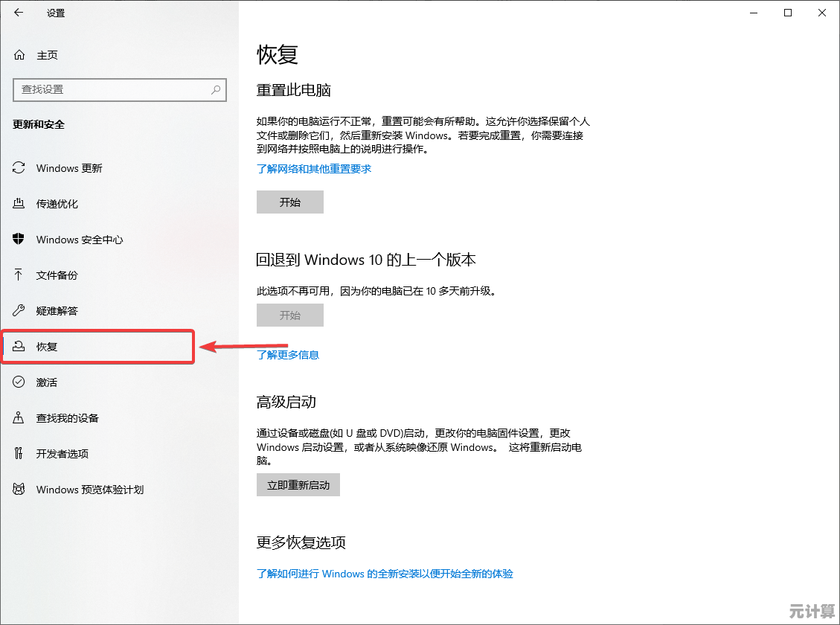This screenshot has height=625, width=840.
Task: Click 开始 under 重置此电脑
Action: 290,202
